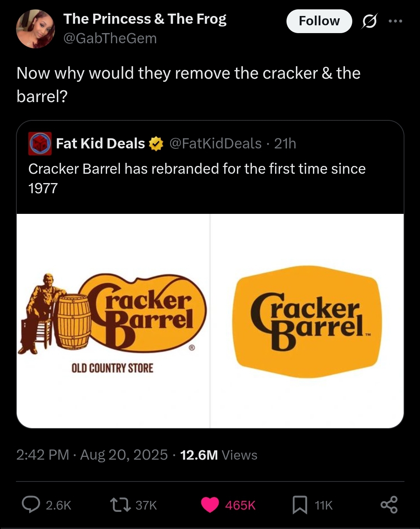Viewport: 420px width, 529px height.
Task: Open the new Cracker Barrel logo image
Action: pos(307,321)
